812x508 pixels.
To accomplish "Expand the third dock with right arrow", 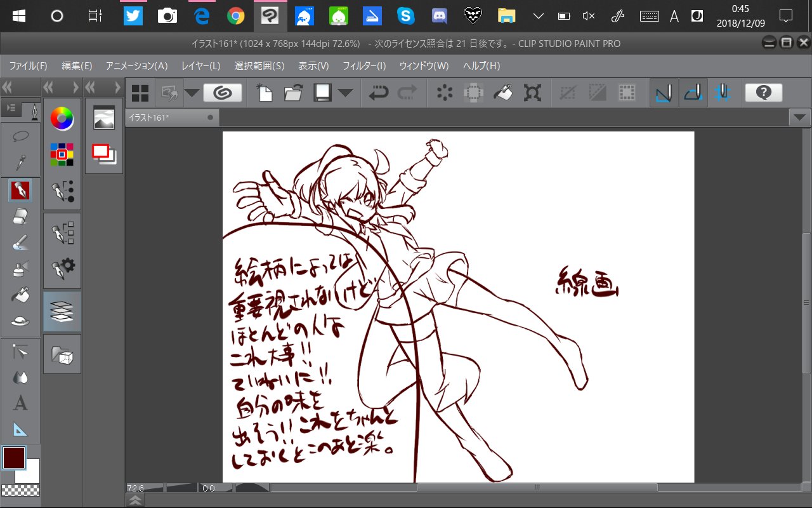I will point(117,87).
